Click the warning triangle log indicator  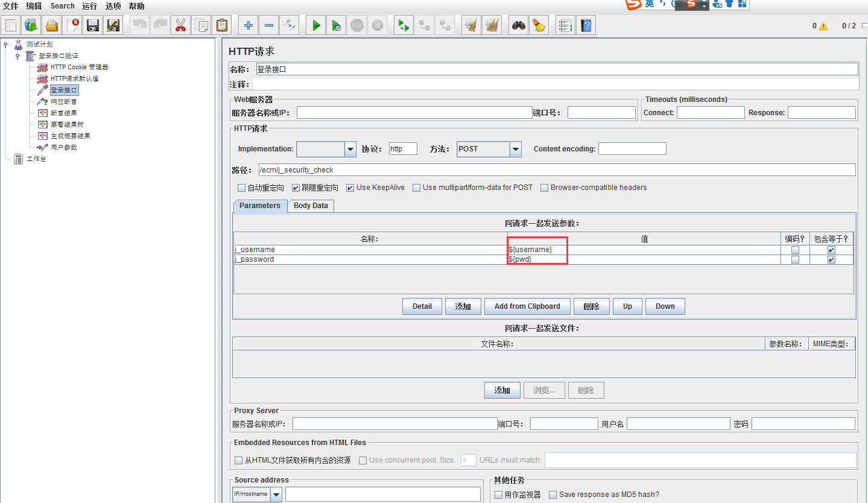click(x=824, y=26)
